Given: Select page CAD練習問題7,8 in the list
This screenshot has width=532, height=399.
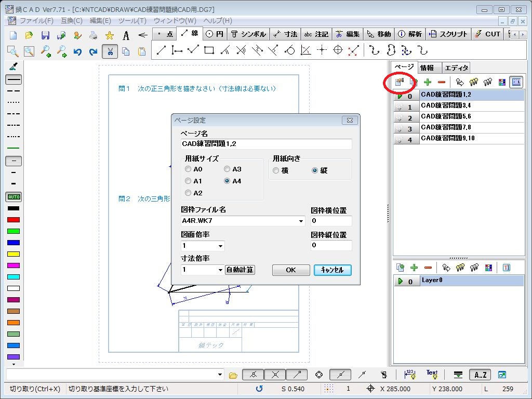Looking at the screenshot, I should pyautogui.click(x=472, y=128).
